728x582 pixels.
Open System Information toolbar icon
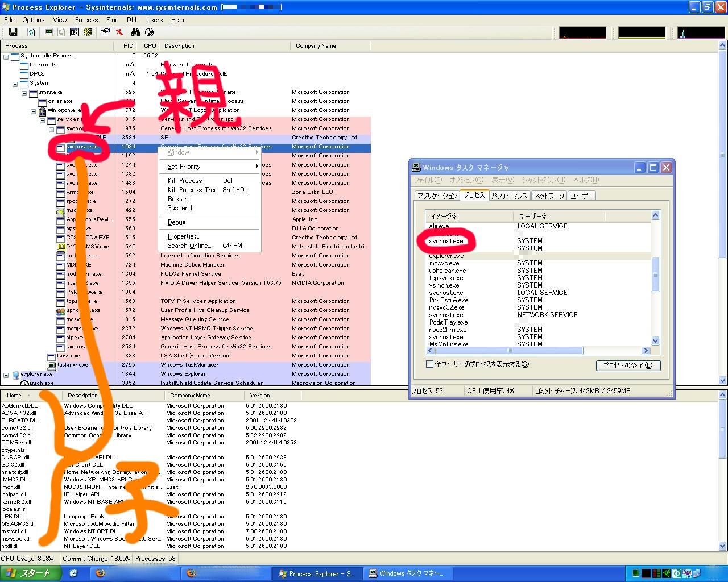[x=49, y=32]
